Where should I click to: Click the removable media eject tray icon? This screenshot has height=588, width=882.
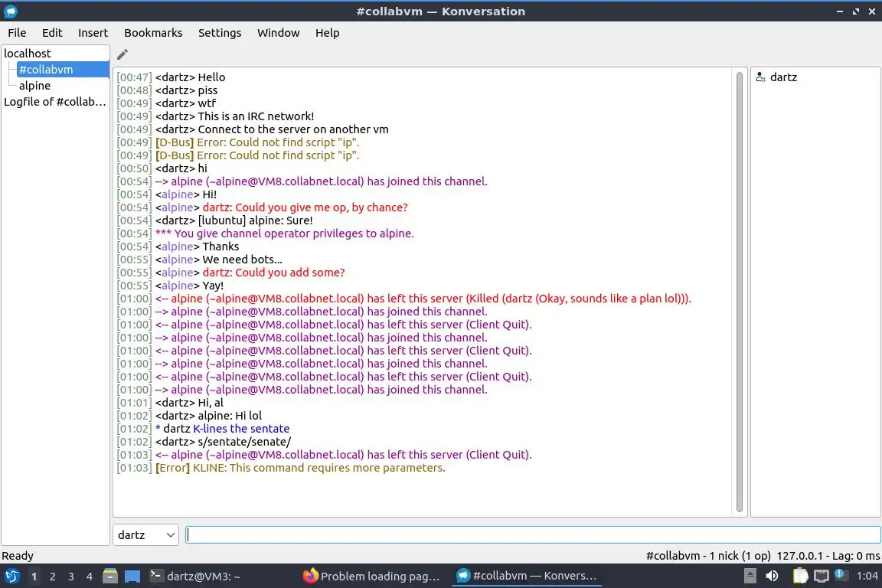tap(750, 577)
